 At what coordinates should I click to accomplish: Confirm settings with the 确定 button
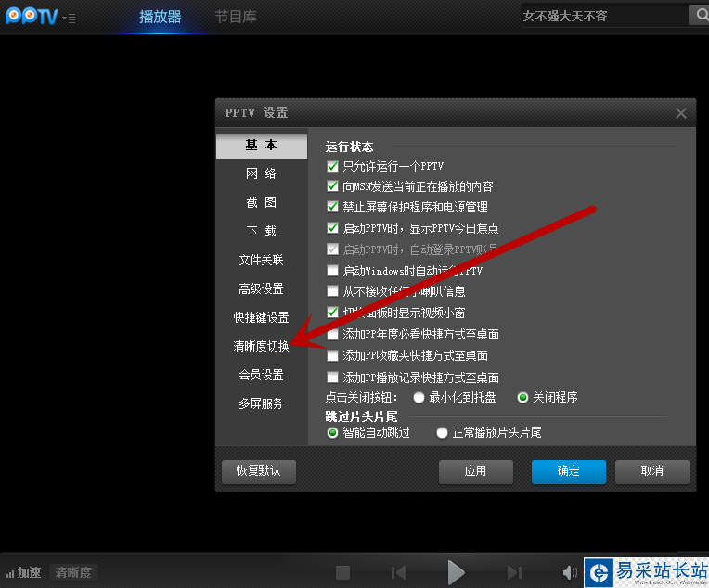tap(568, 471)
